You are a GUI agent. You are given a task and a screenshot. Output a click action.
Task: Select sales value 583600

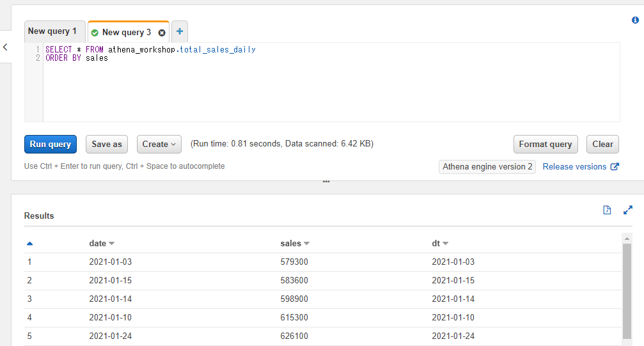(294, 280)
